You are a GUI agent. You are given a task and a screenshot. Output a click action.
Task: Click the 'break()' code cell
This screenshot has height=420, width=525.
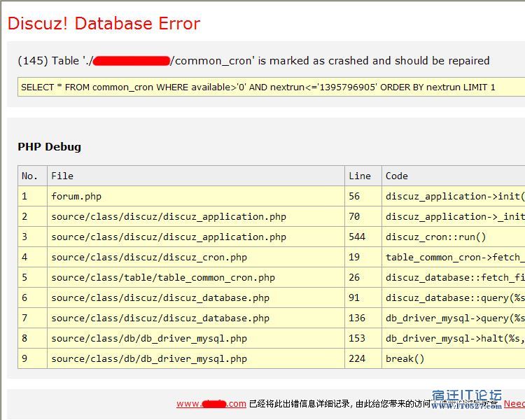tap(454, 358)
